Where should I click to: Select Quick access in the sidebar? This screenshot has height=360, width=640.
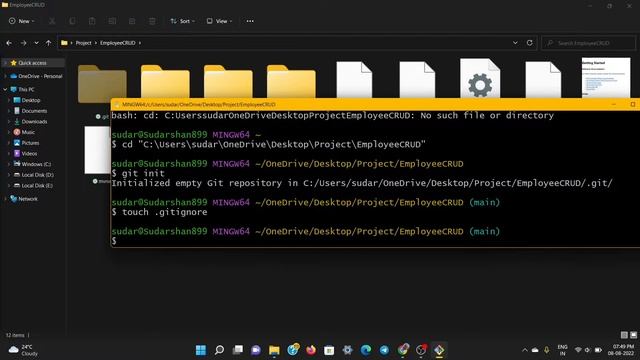pyautogui.click(x=33, y=63)
